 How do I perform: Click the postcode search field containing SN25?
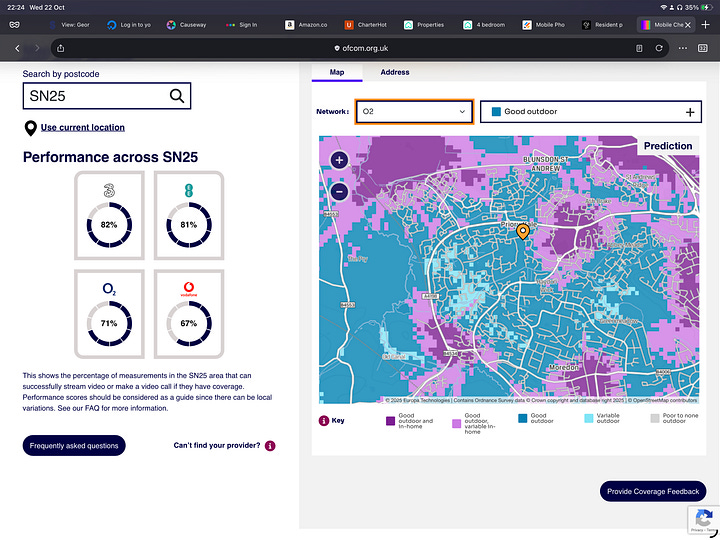click(107, 96)
